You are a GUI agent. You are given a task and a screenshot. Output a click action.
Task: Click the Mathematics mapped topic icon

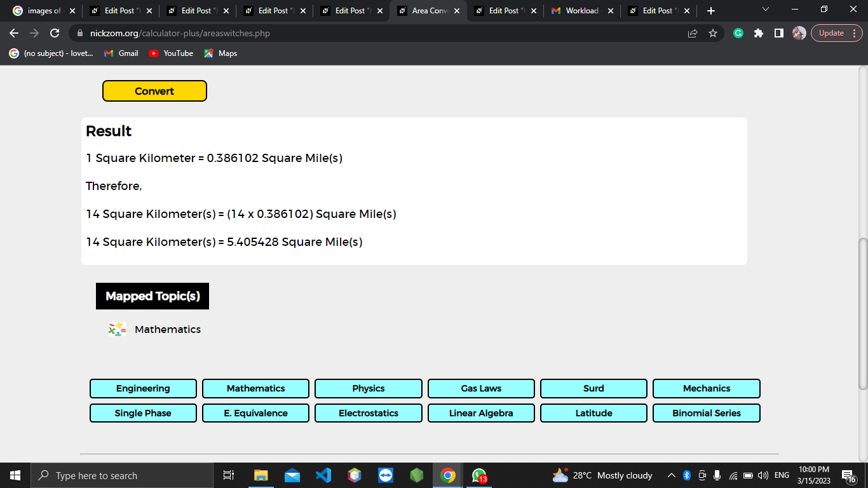click(x=117, y=329)
